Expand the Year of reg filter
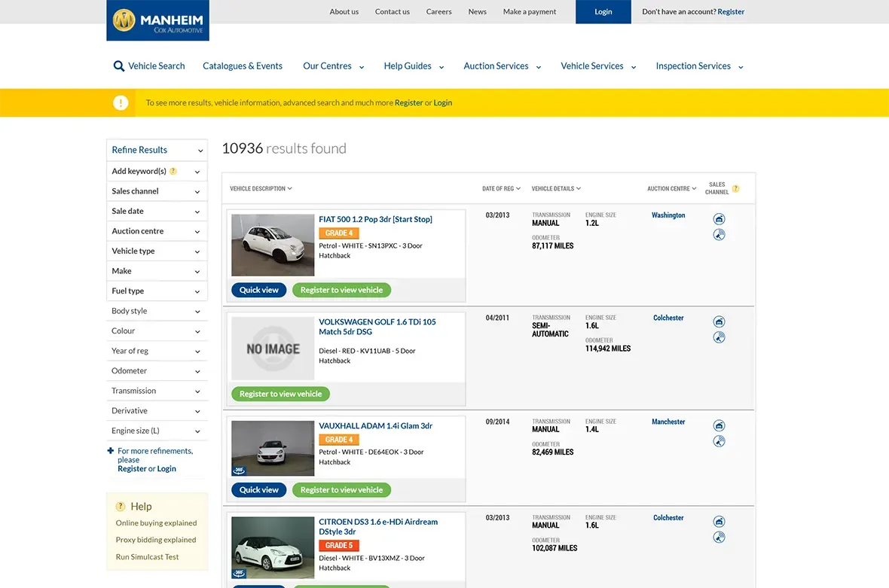The image size is (889, 588). tap(157, 351)
